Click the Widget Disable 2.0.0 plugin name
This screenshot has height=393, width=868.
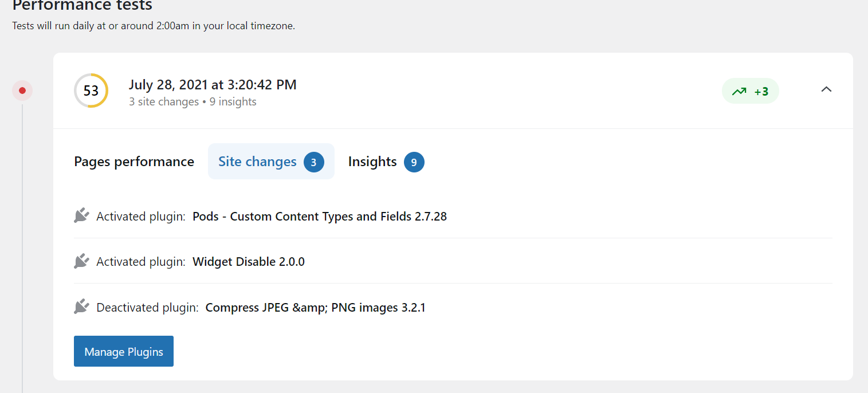248,262
